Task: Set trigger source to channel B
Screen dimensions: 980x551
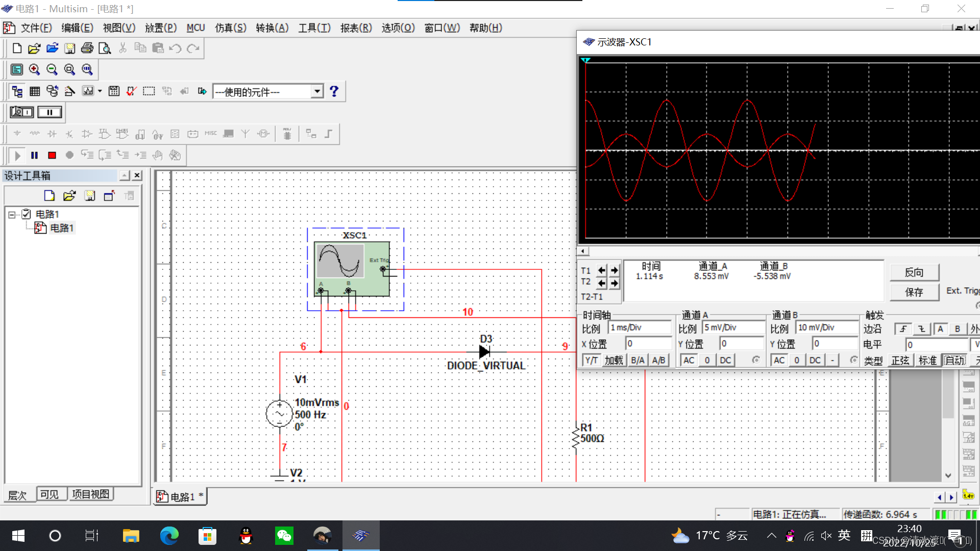Action: pos(958,330)
